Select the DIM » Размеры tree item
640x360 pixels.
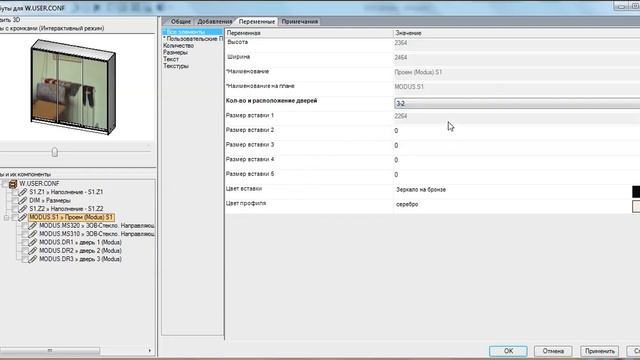tap(50, 200)
